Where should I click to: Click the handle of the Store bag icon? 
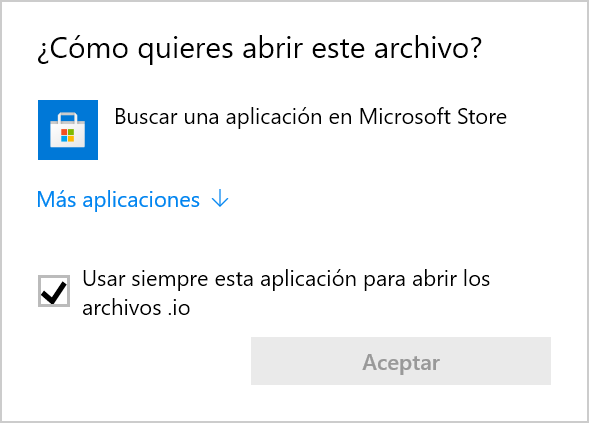(x=68, y=117)
